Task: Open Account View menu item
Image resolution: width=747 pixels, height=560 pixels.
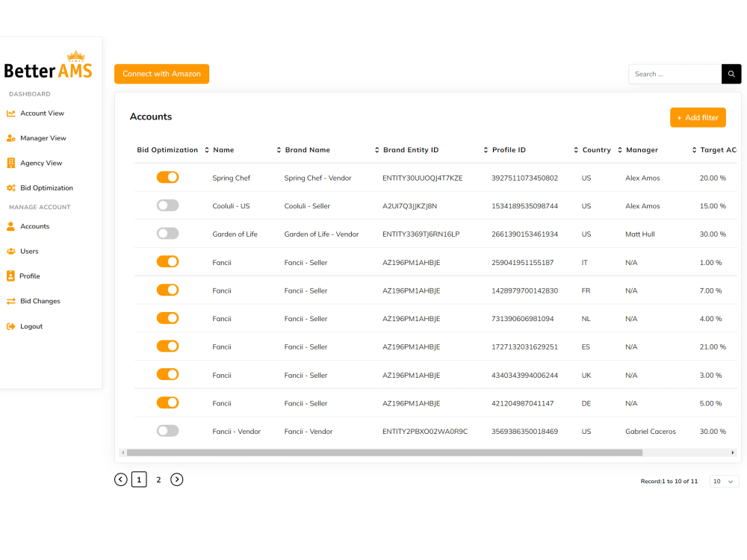Action: tap(42, 113)
